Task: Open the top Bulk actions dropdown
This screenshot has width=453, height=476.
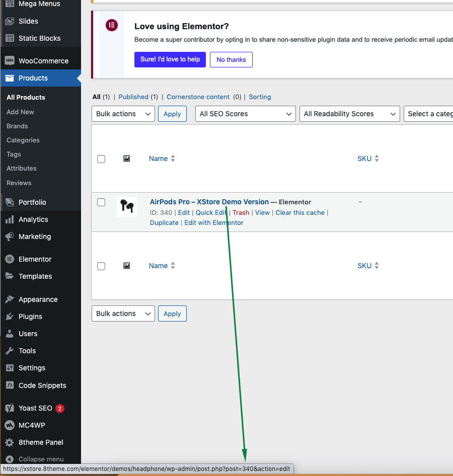Action: (123, 114)
